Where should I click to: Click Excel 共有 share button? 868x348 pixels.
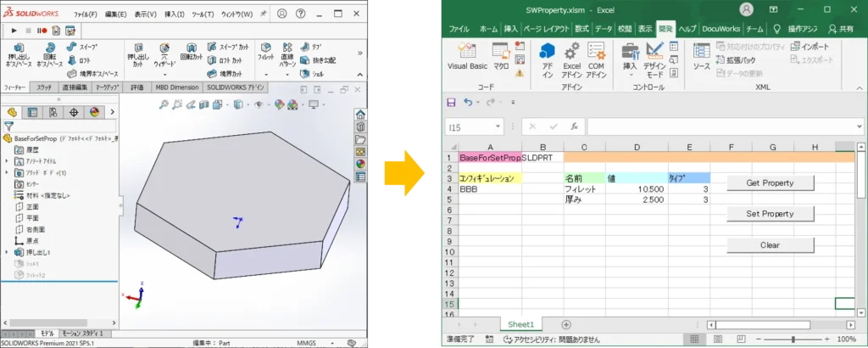(841, 29)
